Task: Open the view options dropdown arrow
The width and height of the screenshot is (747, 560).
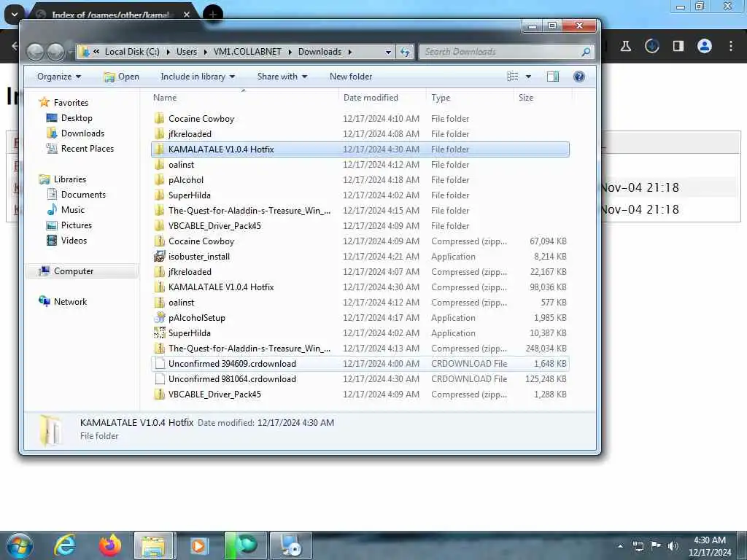Action: 528,77
